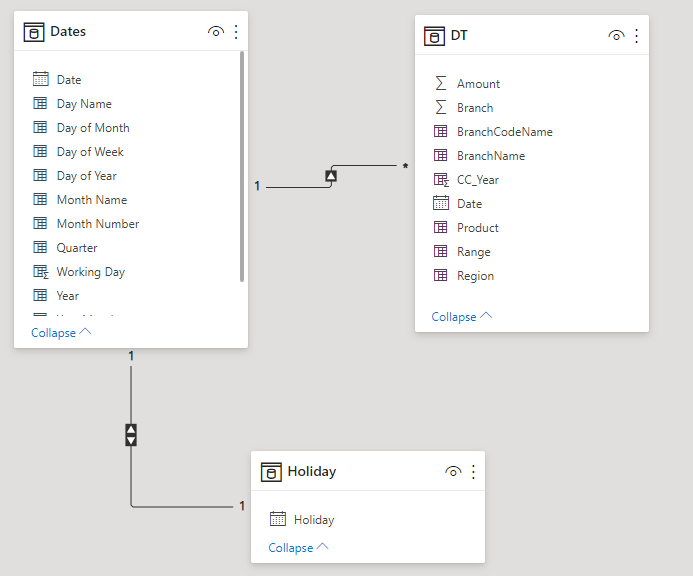Click the calculated column icon beside CC_Year
Image resolution: width=693 pixels, height=576 pixels.
[x=442, y=179]
